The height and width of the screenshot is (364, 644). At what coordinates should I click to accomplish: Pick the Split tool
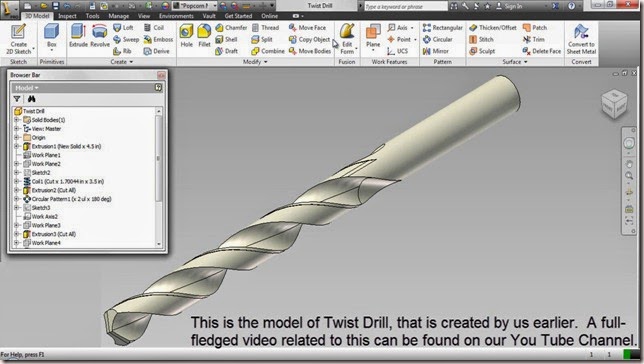262,39
